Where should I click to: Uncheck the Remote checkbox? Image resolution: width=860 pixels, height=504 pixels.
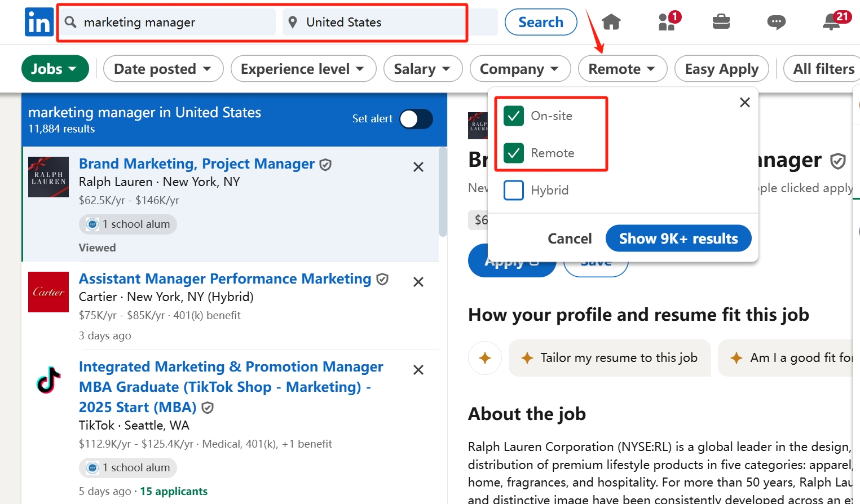(x=513, y=153)
